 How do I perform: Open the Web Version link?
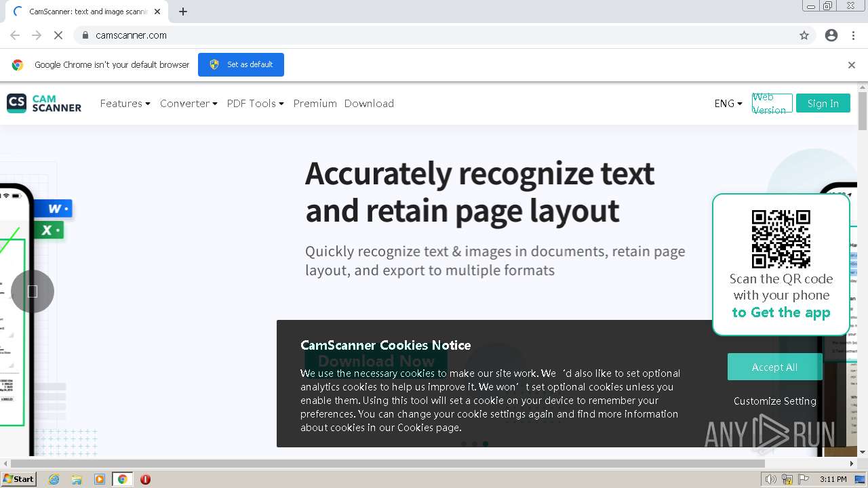pyautogui.click(x=772, y=103)
